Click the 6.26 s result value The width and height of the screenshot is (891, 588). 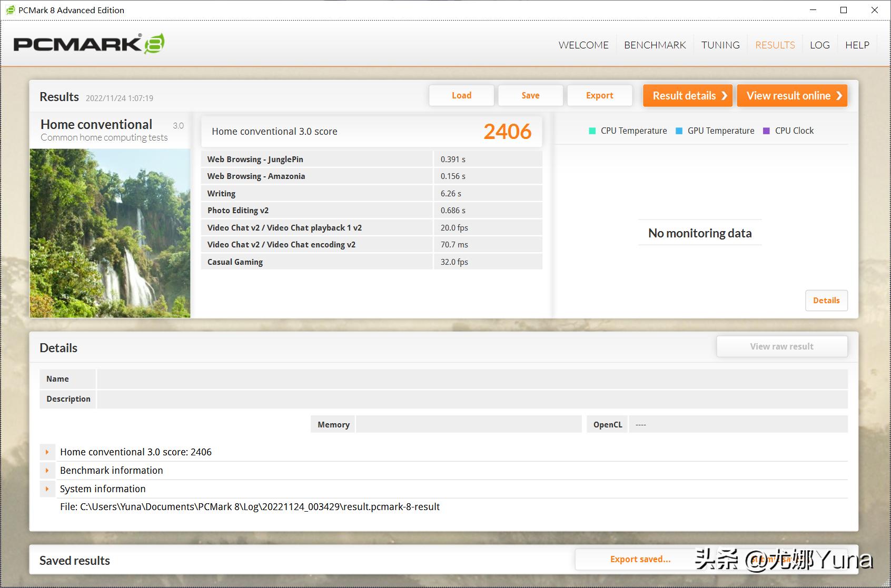451,193
